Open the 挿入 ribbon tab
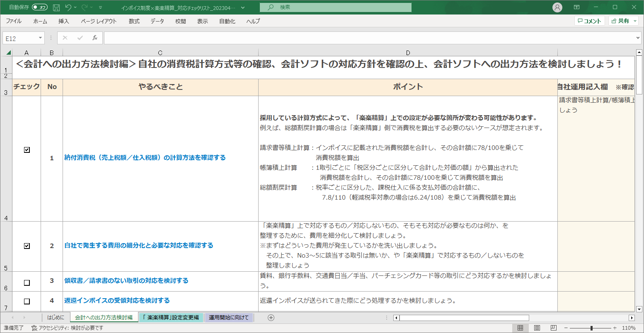644x333 pixels. tap(63, 21)
